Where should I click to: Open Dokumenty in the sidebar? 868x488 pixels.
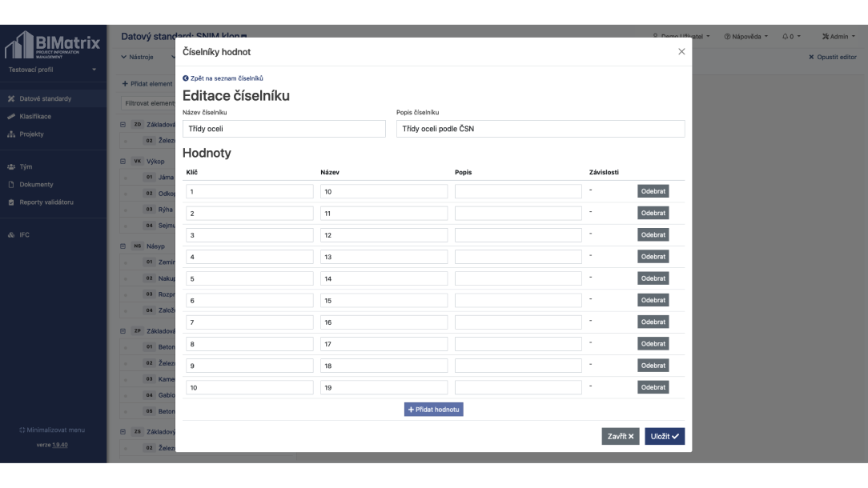37,185
